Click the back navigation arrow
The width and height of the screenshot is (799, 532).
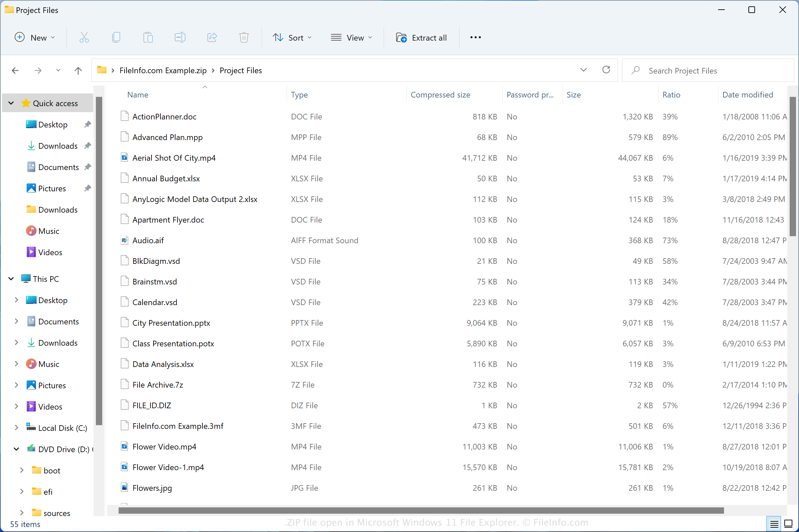[x=15, y=70]
